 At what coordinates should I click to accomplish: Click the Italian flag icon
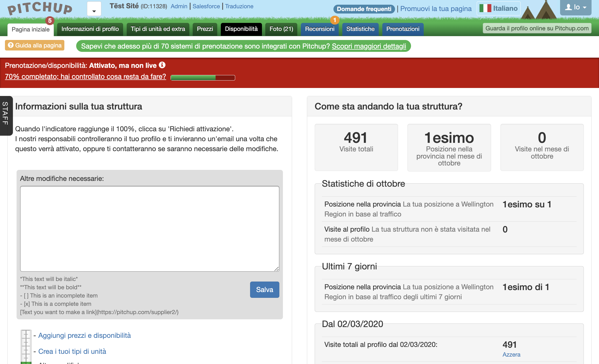pyautogui.click(x=485, y=8)
